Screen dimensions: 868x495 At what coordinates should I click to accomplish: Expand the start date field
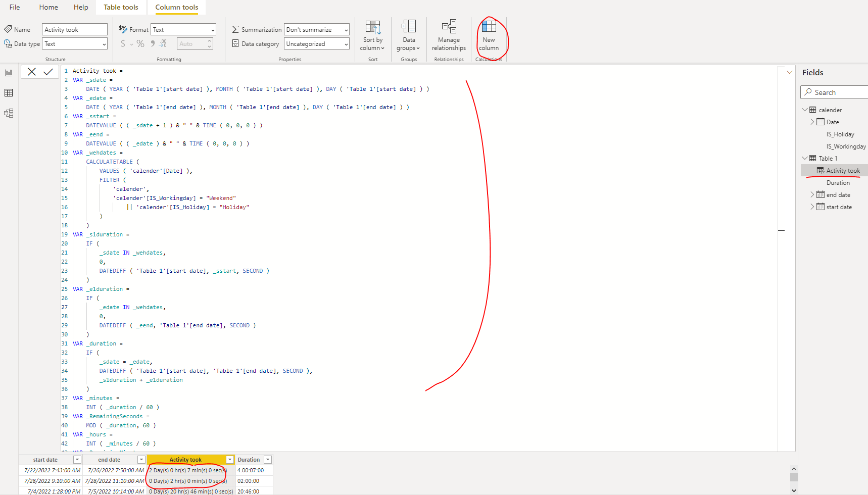812,207
